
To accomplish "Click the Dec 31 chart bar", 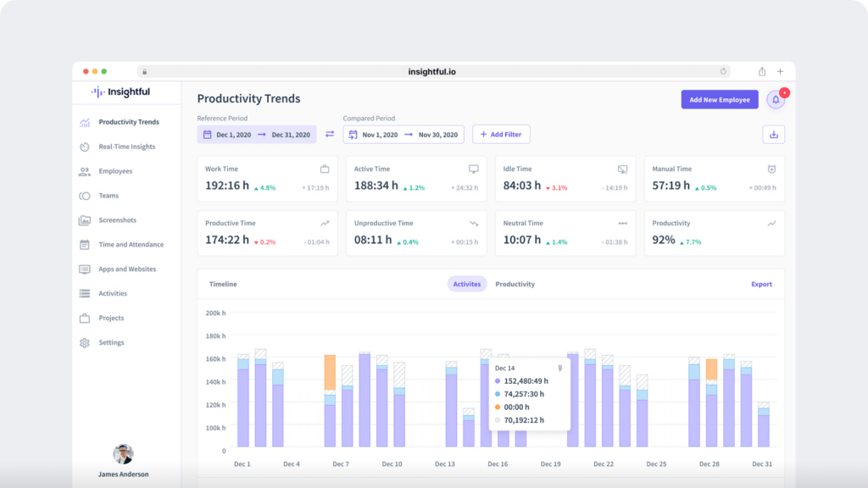I will point(764,424).
